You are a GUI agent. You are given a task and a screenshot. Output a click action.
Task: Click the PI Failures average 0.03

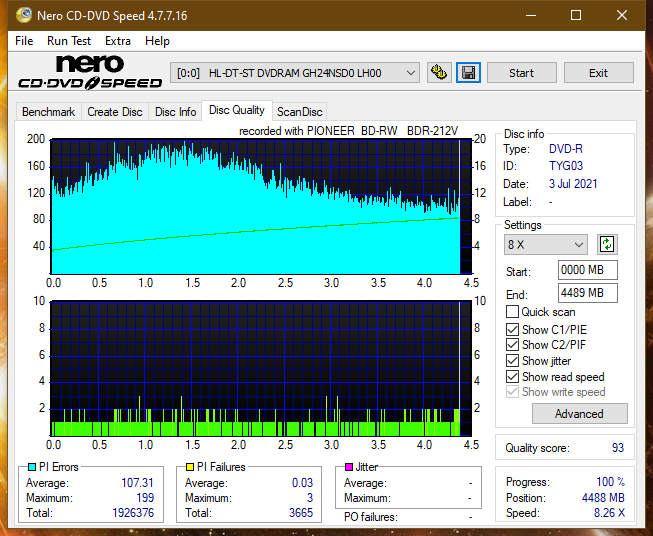[302, 483]
